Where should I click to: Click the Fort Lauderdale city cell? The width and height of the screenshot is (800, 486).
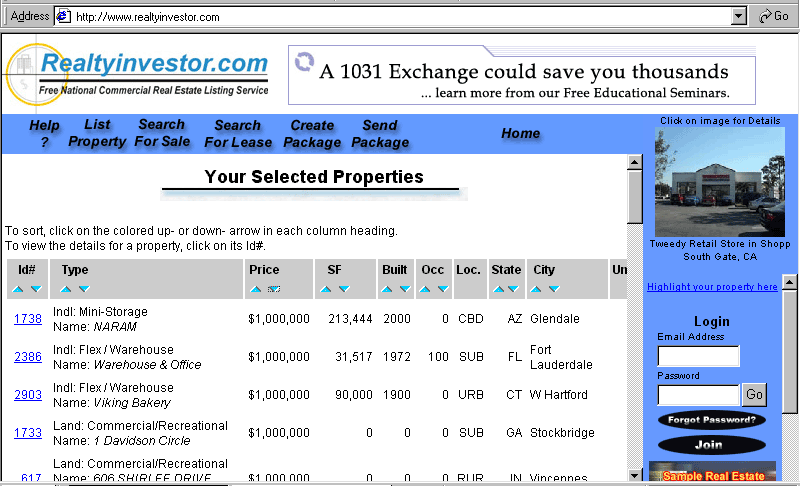click(x=561, y=357)
